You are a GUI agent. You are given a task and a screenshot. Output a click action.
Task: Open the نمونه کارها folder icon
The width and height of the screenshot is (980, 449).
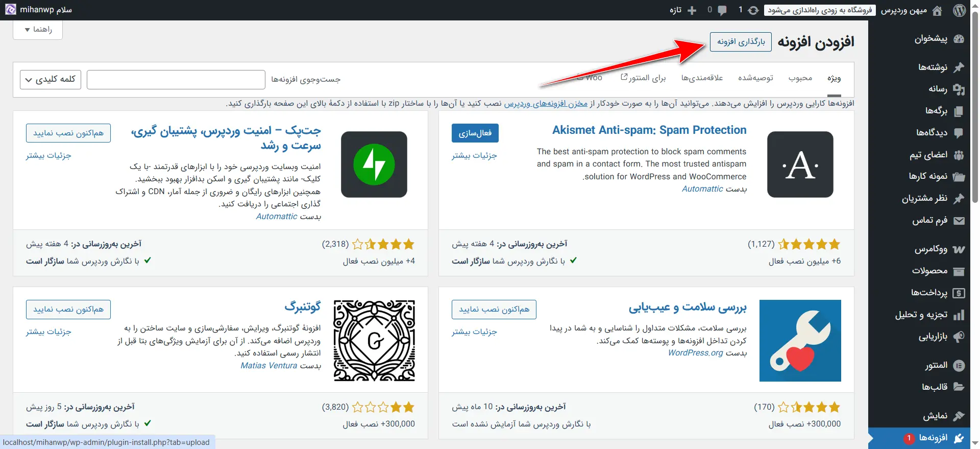(x=959, y=177)
